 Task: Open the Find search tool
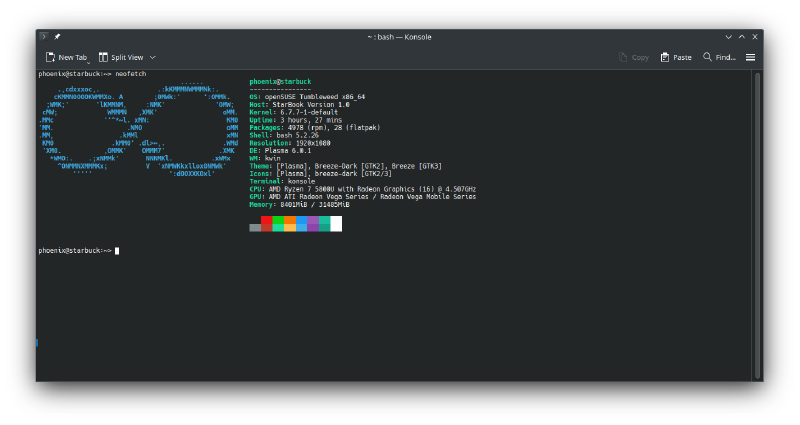pos(719,57)
